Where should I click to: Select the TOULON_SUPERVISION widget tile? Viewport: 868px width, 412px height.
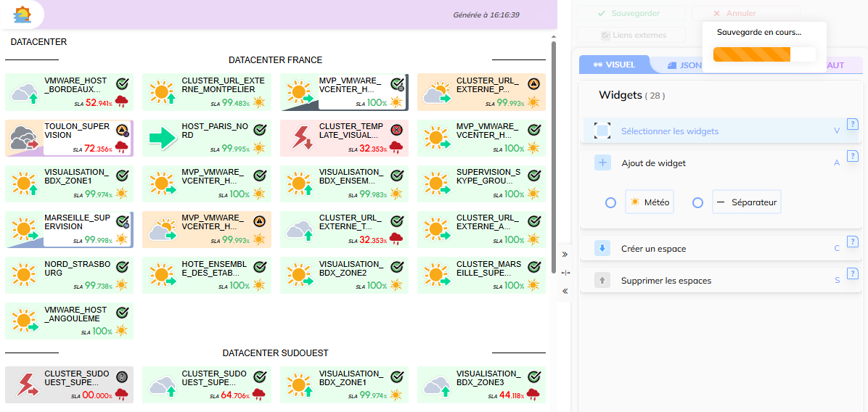[69, 138]
